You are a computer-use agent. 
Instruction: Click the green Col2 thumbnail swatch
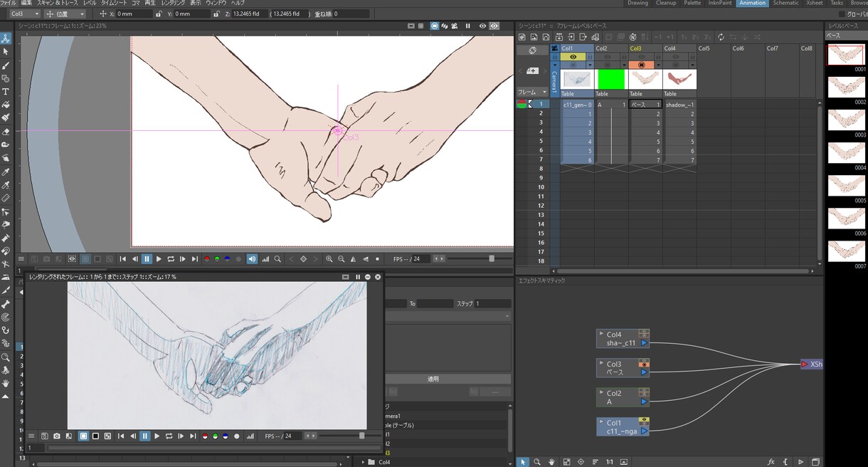click(x=611, y=79)
